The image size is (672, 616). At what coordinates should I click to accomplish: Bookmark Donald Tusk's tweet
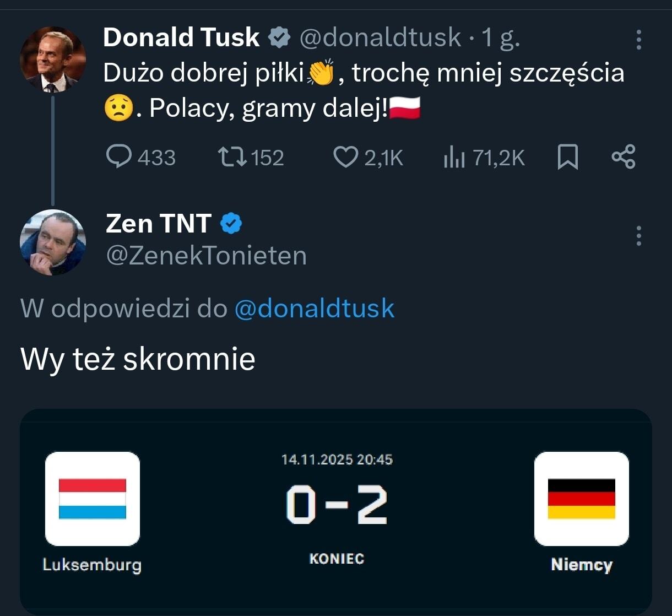pos(568,157)
